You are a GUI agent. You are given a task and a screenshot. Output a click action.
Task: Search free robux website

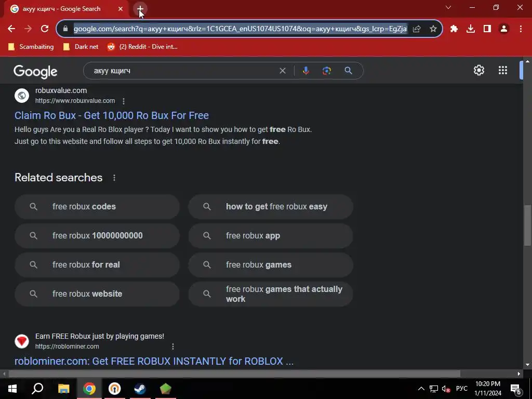click(97, 294)
